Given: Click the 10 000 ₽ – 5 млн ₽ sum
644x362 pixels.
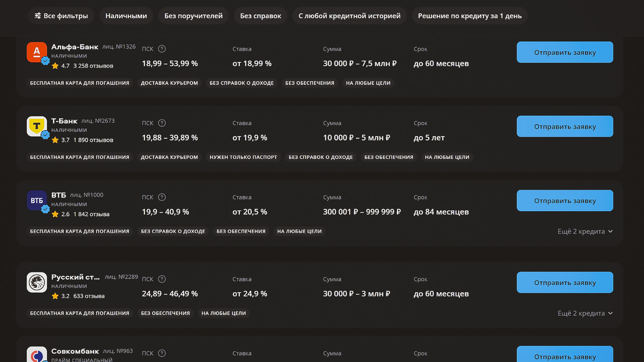Looking at the screenshot, I should 356,138.
